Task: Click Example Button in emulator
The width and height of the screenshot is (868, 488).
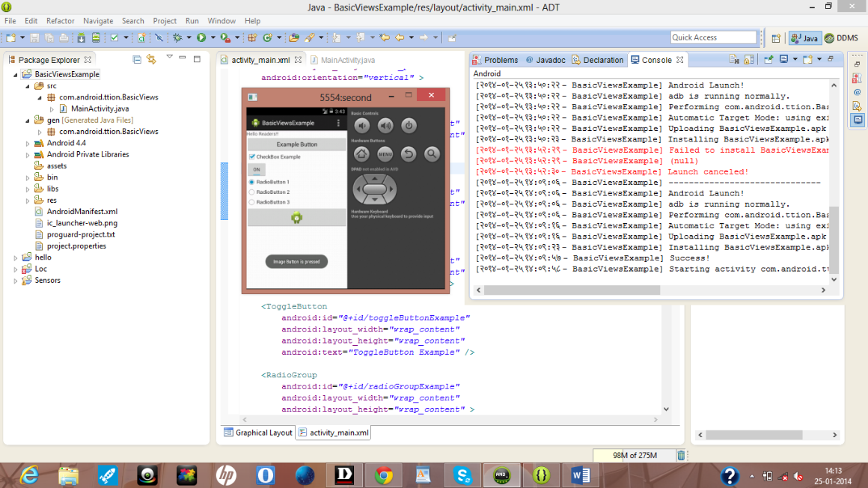Action: [297, 144]
